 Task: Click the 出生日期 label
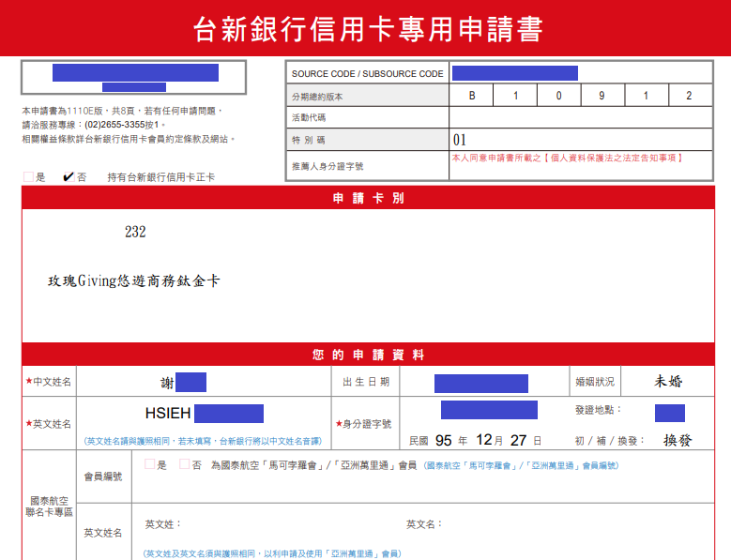click(x=366, y=382)
